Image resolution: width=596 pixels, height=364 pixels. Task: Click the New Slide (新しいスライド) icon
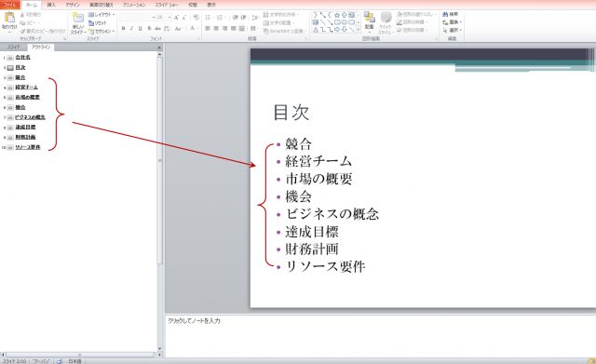pos(78,18)
